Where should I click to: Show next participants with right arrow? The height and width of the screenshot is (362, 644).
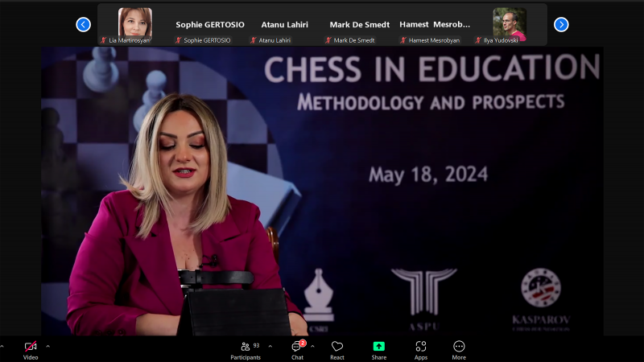[561, 24]
